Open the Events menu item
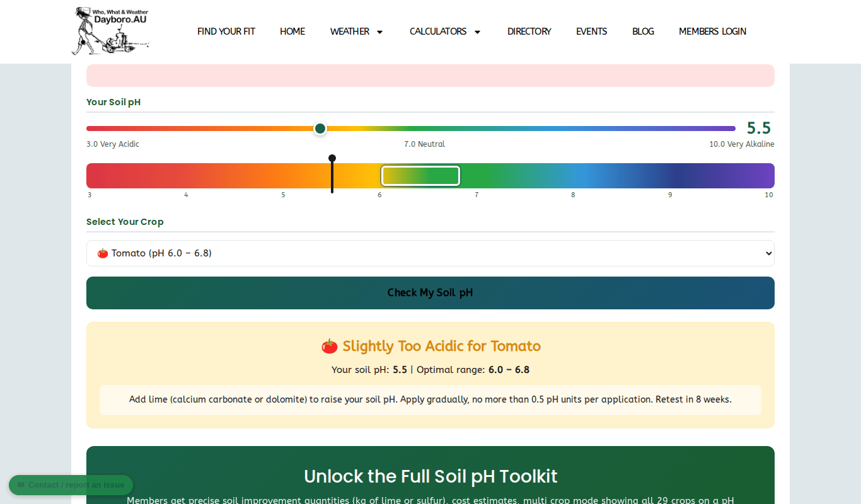This screenshot has height=504, width=861. [592, 31]
